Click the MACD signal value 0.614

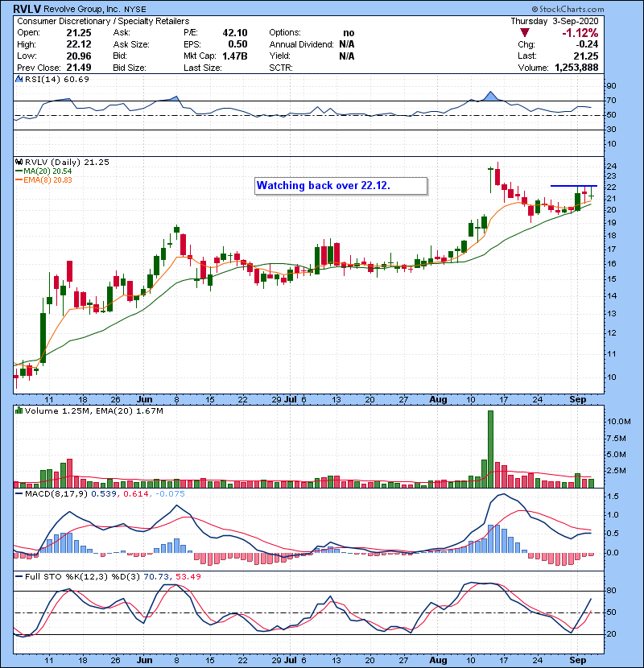[x=136, y=494]
